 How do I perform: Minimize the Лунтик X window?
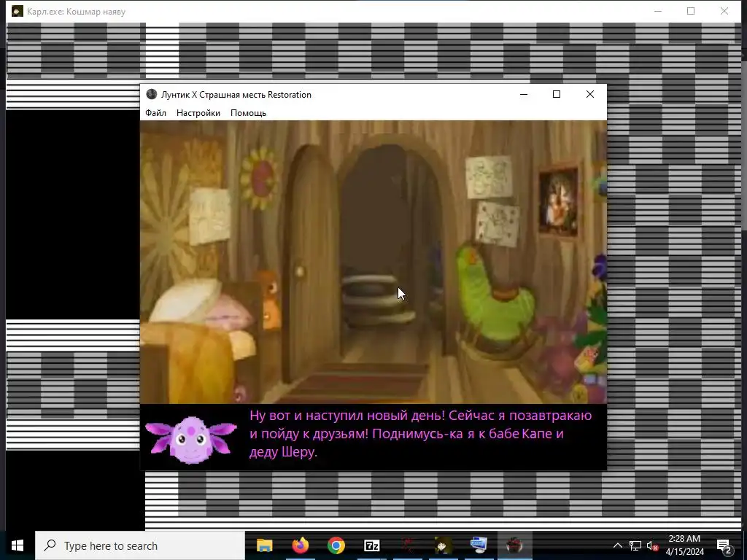524,94
